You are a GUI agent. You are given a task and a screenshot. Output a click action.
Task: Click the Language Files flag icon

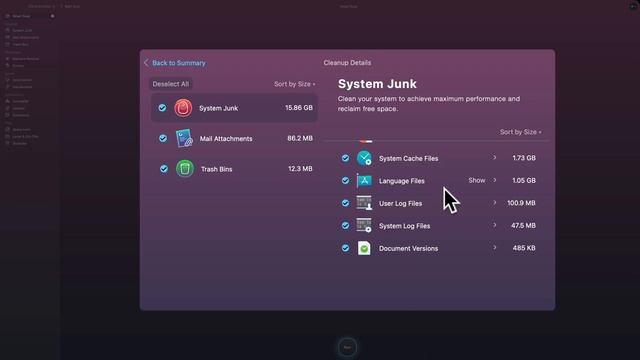click(364, 180)
